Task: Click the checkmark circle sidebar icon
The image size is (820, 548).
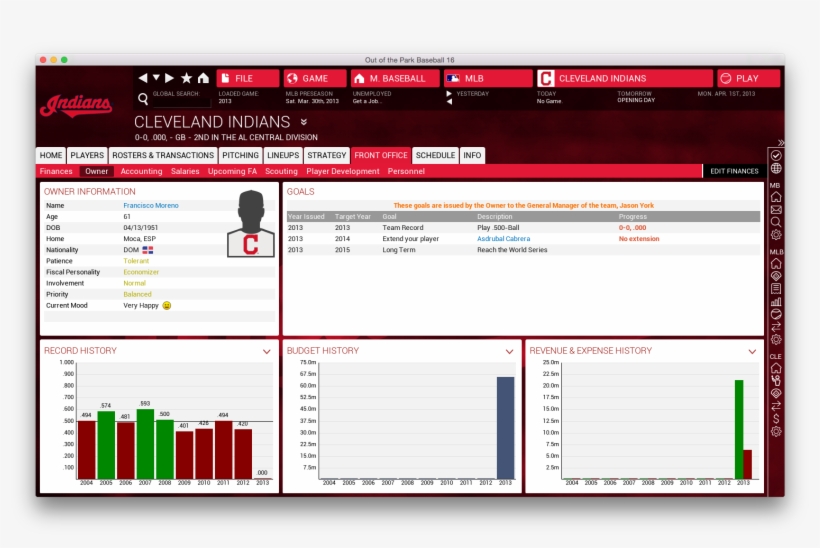Action: pos(776,155)
